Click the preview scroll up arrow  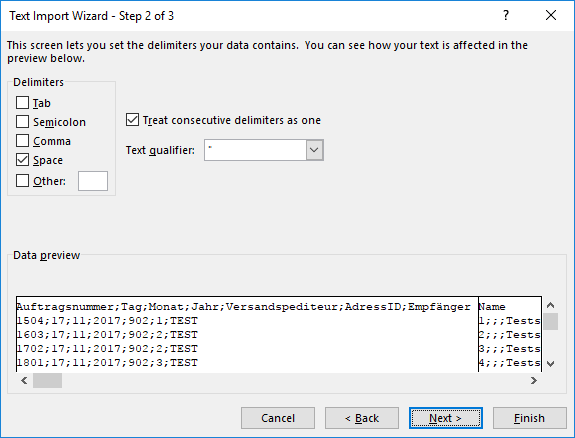click(x=550, y=305)
